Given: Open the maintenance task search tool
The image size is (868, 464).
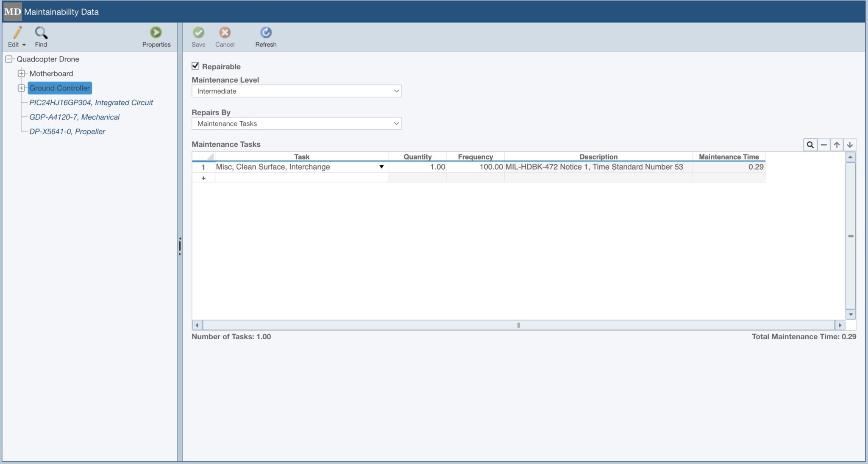Looking at the screenshot, I should (x=810, y=145).
